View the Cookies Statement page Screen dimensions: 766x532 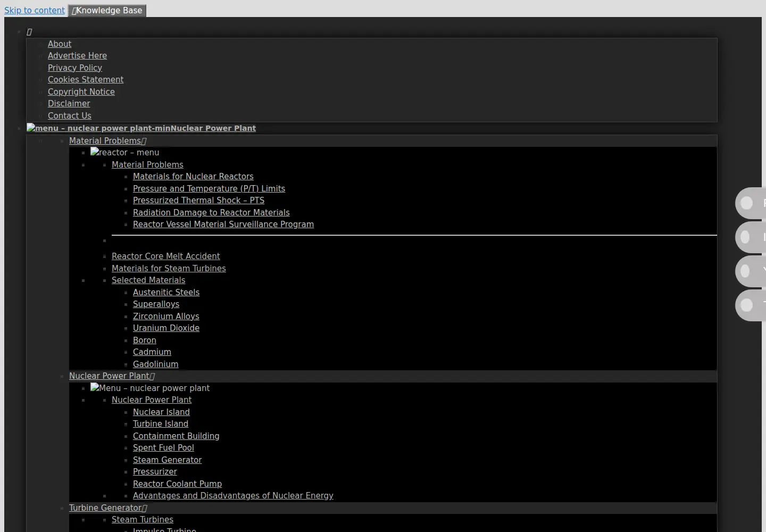click(x=86, y=80)
